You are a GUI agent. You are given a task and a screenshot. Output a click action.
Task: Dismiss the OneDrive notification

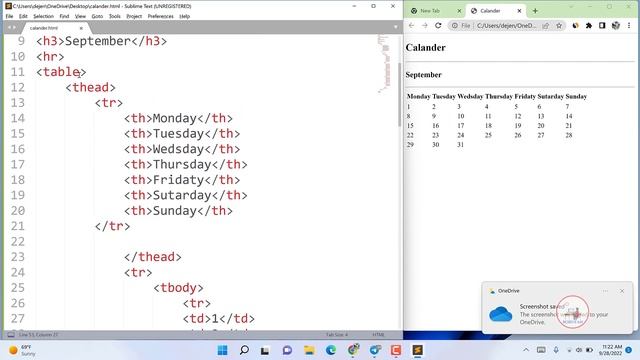[x=622, y=291]
